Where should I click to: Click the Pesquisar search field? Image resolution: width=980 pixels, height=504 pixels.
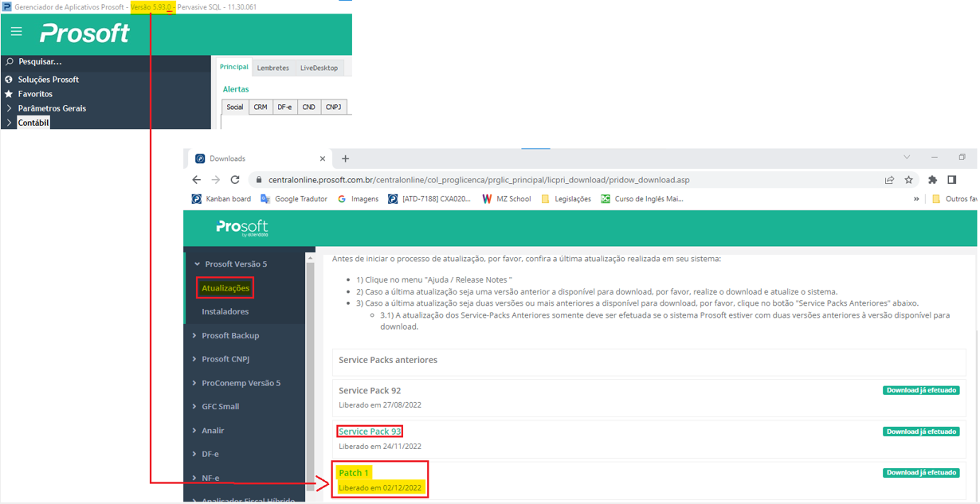point(40,61)
